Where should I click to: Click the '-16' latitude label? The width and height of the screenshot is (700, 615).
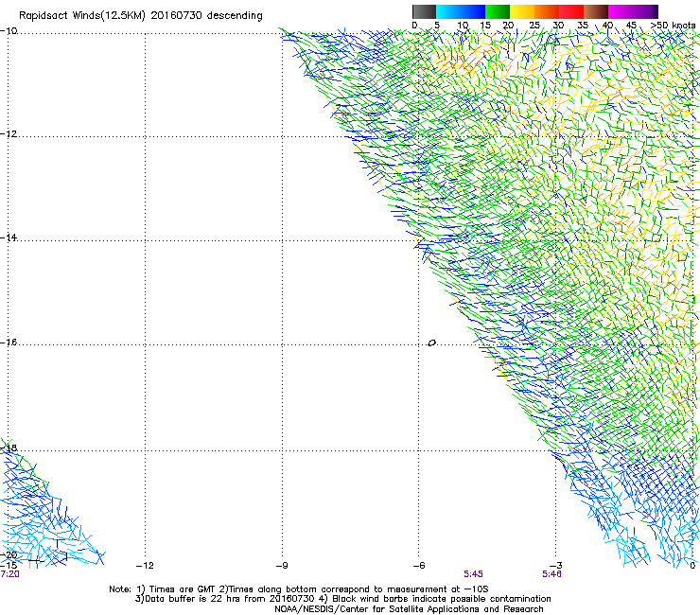click(x=9, y=343)
